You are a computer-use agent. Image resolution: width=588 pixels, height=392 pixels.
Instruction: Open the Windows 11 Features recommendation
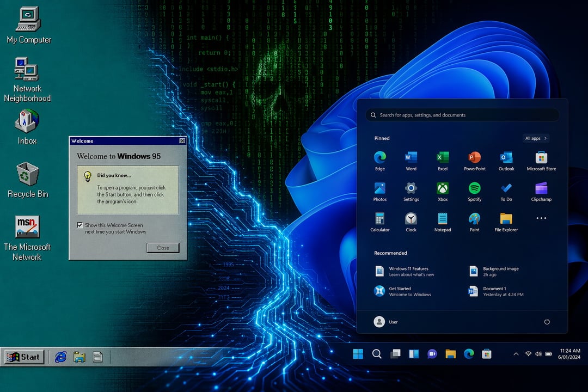(x=405, y=271)
